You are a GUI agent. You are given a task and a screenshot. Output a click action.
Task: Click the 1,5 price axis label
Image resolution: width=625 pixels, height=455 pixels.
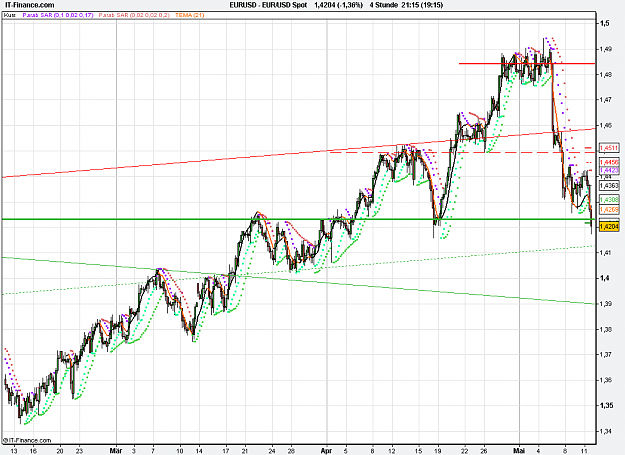605,23
